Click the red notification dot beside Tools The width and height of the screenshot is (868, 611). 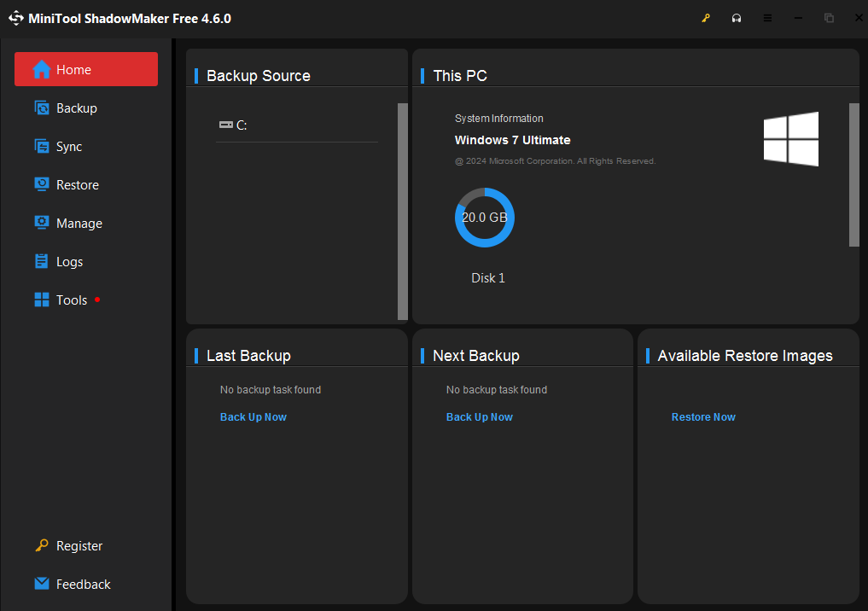(x=97, y=300)
